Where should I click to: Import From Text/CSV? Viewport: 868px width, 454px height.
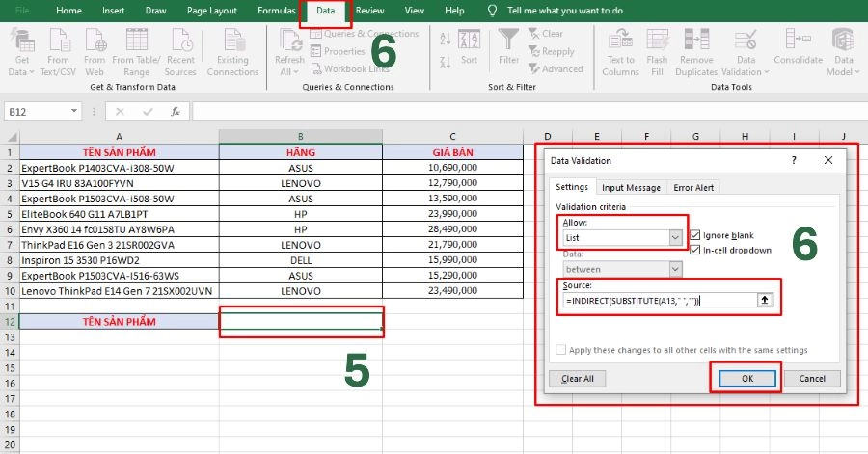58,53
